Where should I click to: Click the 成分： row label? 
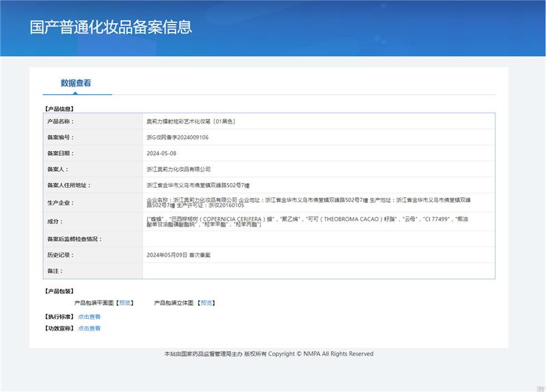55,222
